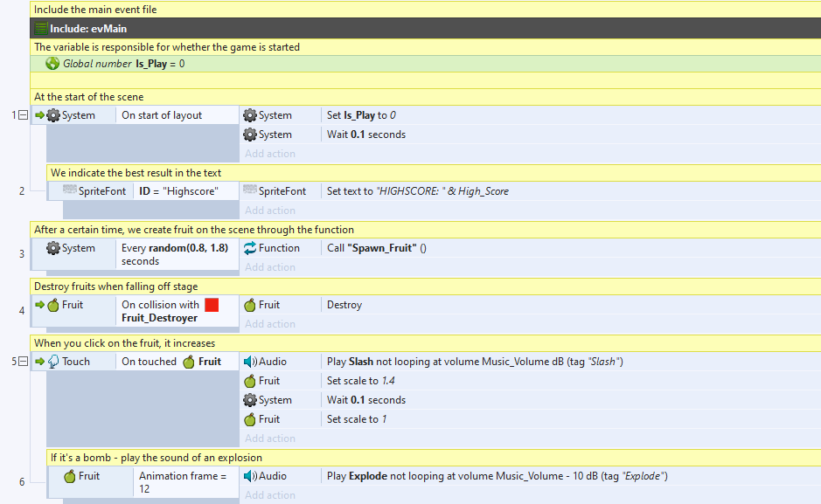The height and width of the screenshot is (504, 821).
Task: Click the Include evMain sheet icon
Action: [41, 28]
